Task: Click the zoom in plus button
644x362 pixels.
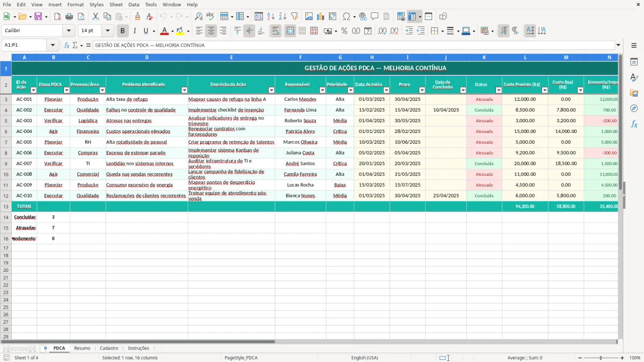Action: 623,358
